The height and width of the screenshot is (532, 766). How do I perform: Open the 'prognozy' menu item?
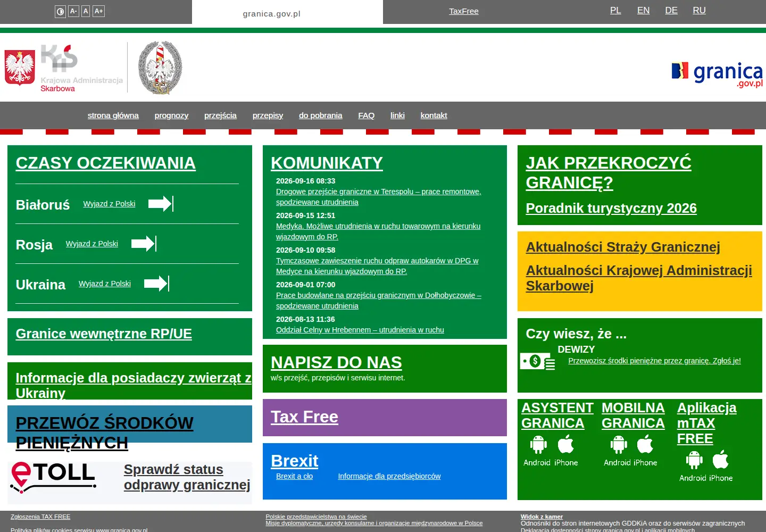(x=171, y=115)
